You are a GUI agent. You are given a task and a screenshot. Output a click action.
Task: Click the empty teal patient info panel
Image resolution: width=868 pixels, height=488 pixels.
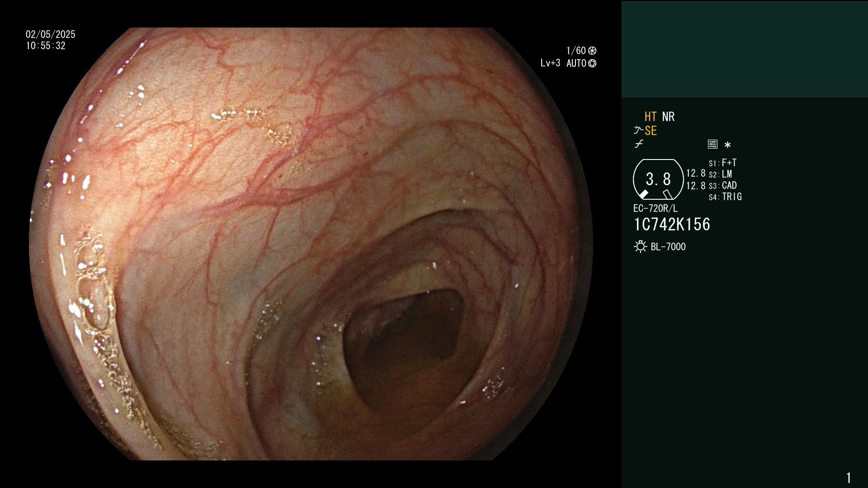click(x=745, y=49)
